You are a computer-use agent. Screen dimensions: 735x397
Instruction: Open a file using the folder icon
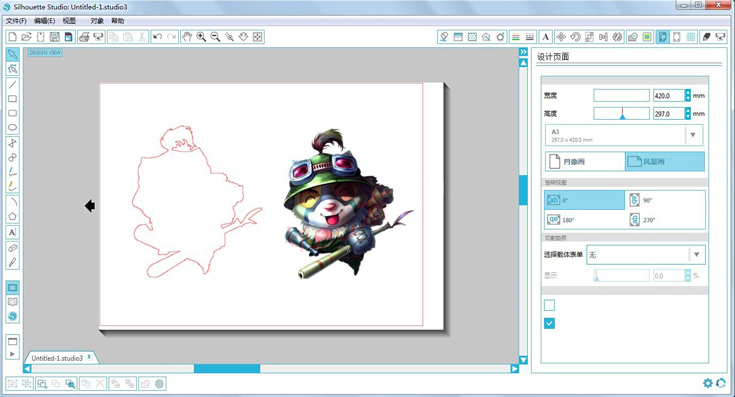(27, 37)
